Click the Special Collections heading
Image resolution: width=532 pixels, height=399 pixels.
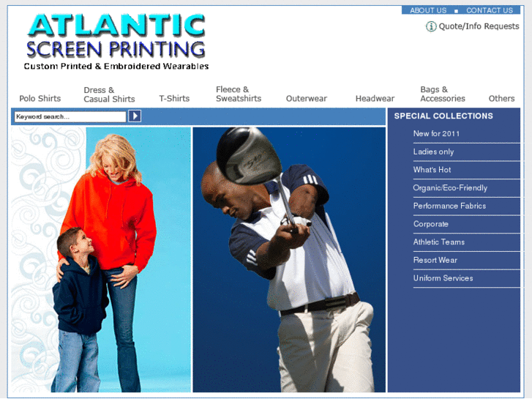coord(443,116)
